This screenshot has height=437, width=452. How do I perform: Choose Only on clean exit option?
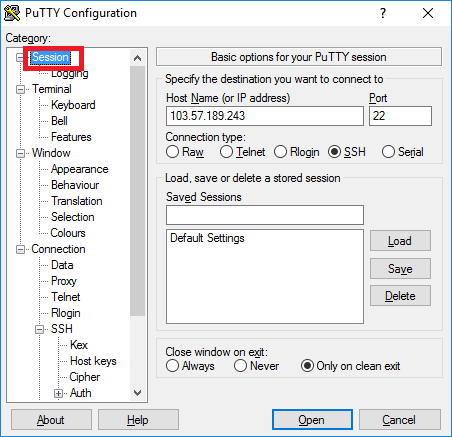point(307,366)
